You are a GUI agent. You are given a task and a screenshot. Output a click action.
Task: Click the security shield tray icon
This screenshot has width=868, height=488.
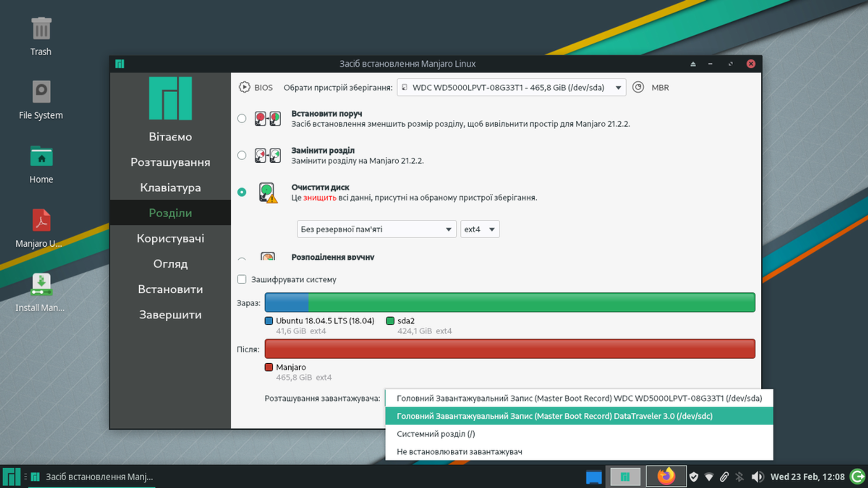[x=694, y=477]
